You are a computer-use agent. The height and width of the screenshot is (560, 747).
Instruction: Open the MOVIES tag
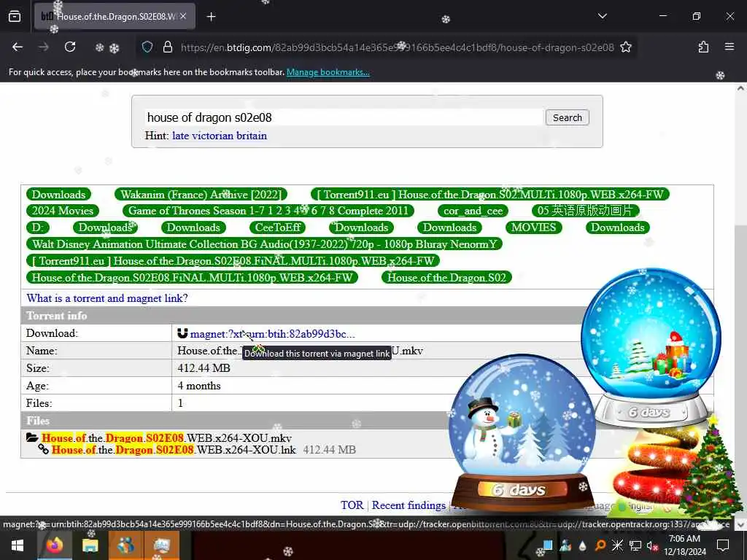pos(533,227)
